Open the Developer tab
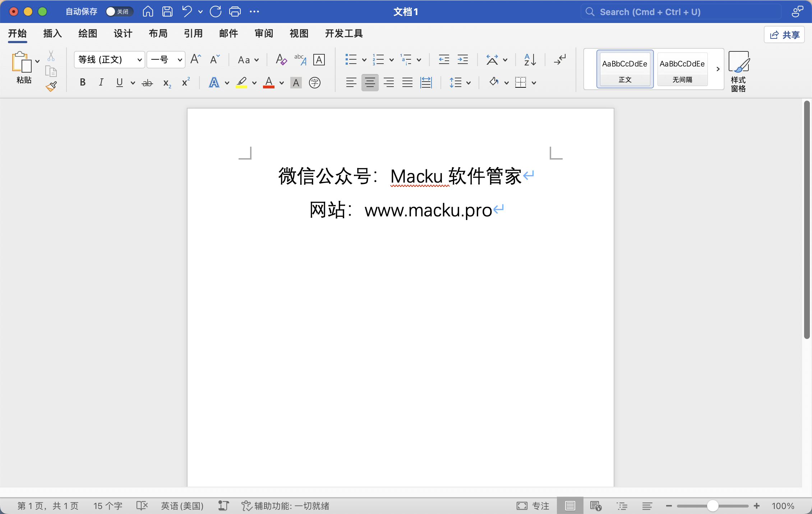Viewport: 812px width, 514px height. point(344,33)
